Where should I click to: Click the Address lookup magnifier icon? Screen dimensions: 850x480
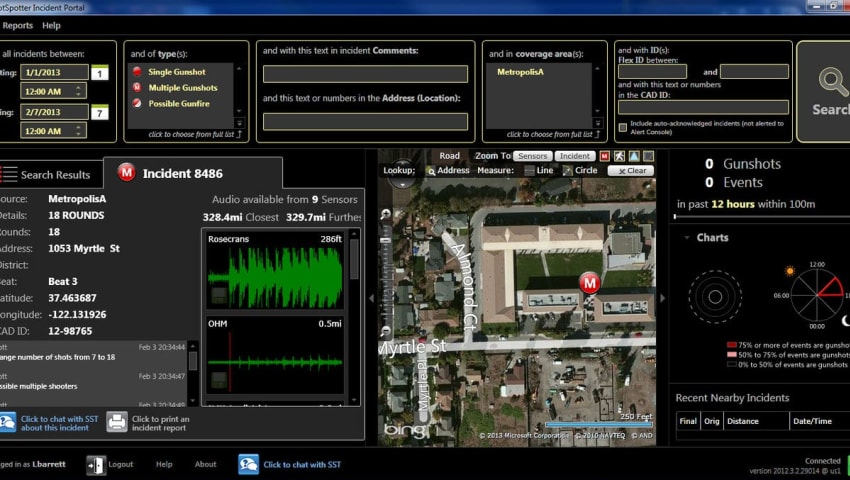click(x=432, y=171)
